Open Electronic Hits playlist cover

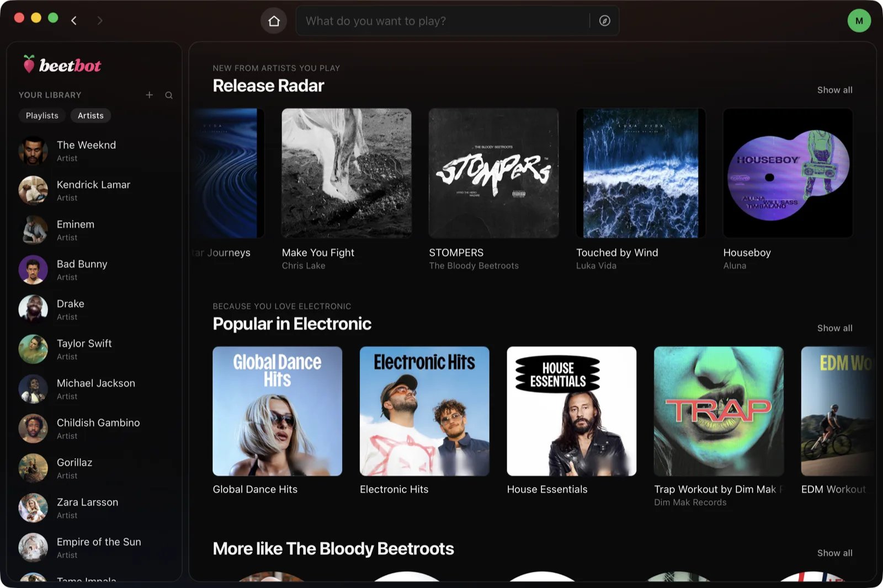(x=424, y=411)
